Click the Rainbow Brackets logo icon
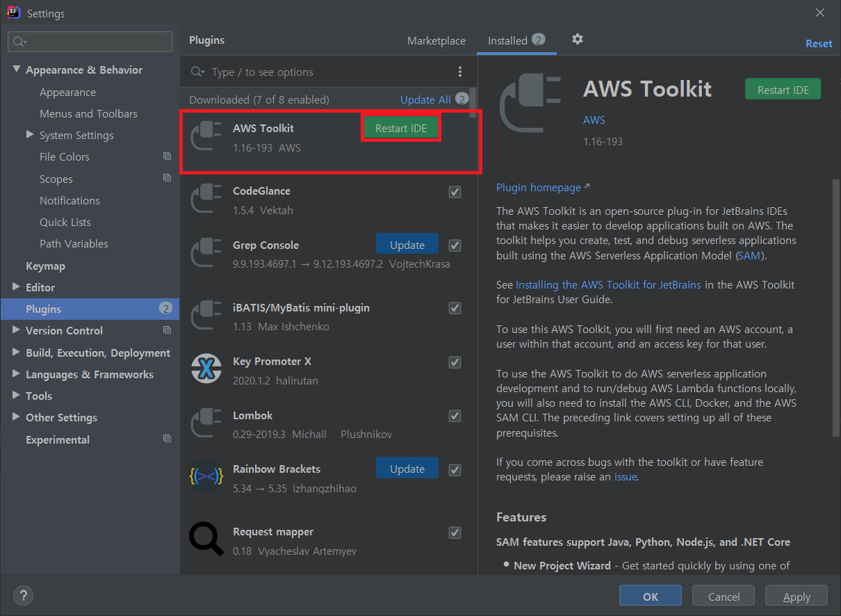 click(x=206, y=476)
